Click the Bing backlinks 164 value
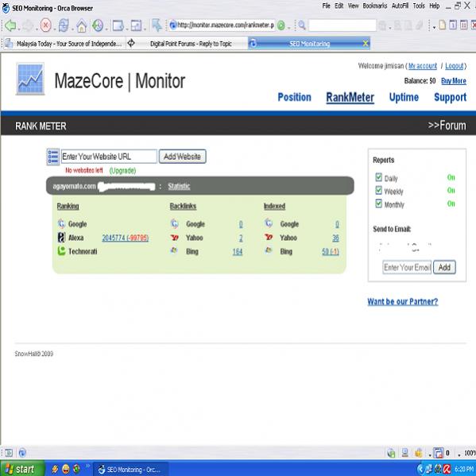The width and height of the screenshot is (476, 476). 238,252
